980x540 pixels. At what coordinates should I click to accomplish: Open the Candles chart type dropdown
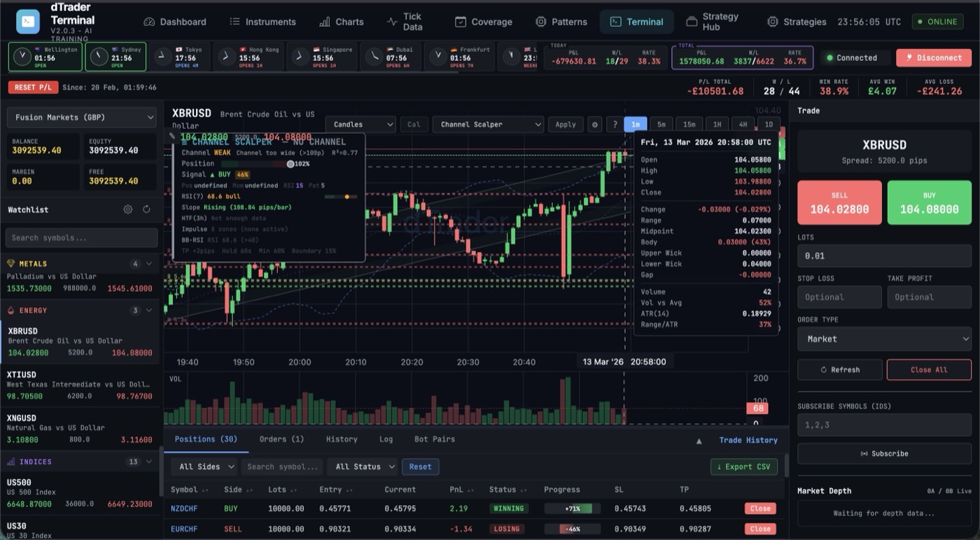click(x=360, y=124)
